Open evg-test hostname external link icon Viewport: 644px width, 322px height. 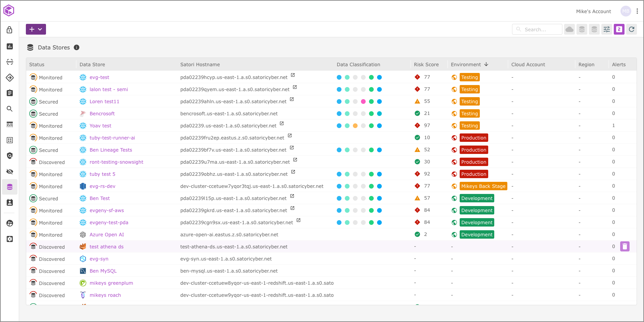pos(293,75)
